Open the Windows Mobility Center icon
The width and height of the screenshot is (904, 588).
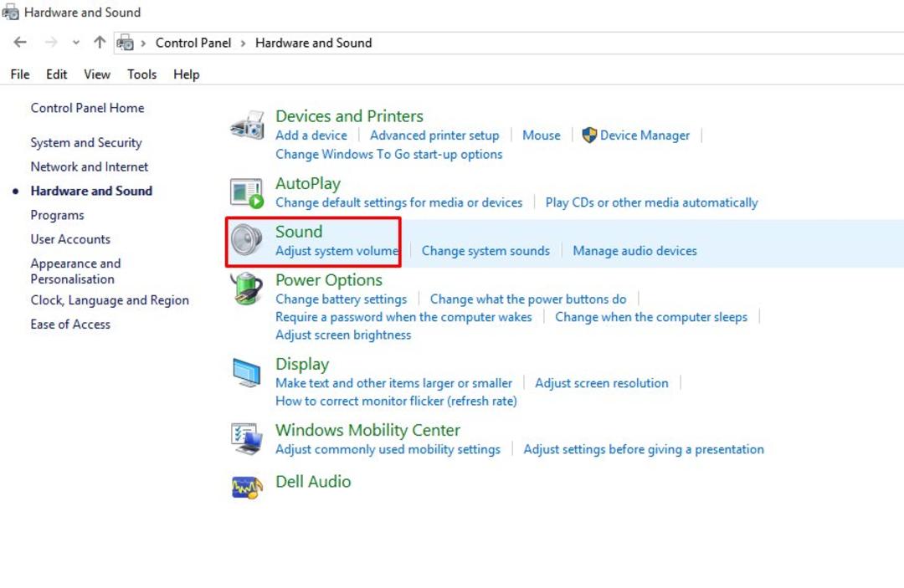(x=247, y=439)
